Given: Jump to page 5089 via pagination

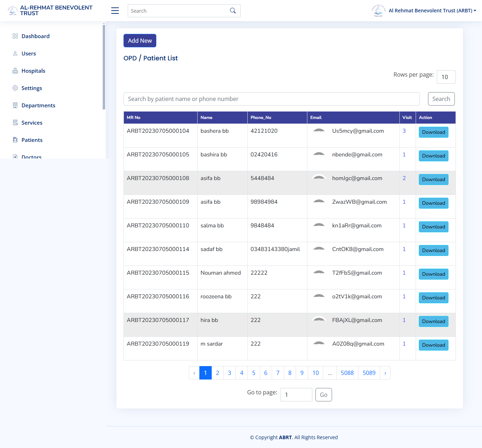Looking at the screenshot, I should pyautogui.click(x=369, y=373).
